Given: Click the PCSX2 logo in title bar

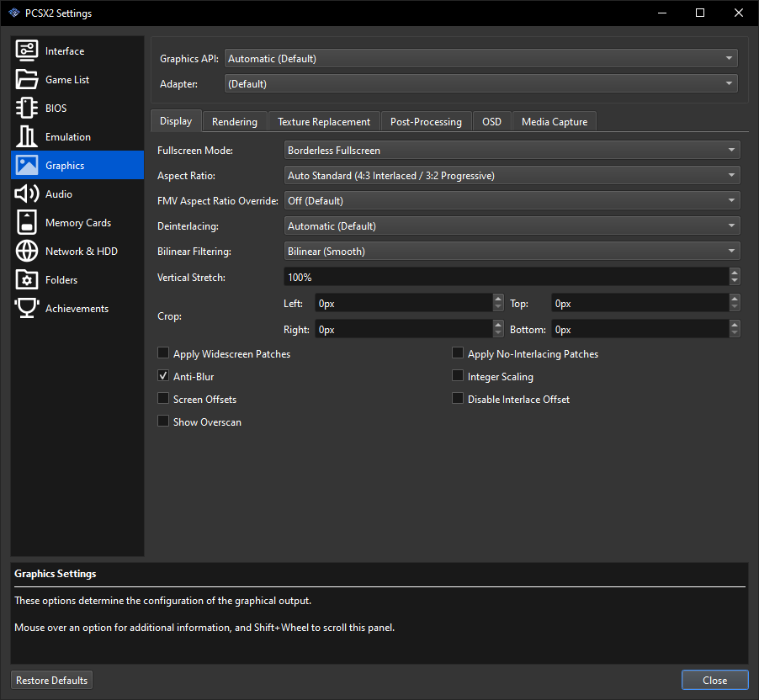Looking at the screenshot, I should pyautogui.click(x=14, y=13).
